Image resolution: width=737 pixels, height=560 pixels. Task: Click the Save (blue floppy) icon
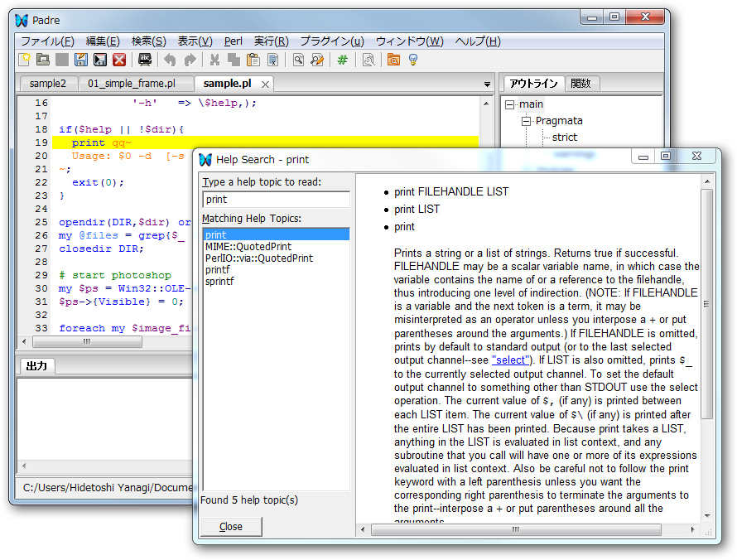(81, 60)
